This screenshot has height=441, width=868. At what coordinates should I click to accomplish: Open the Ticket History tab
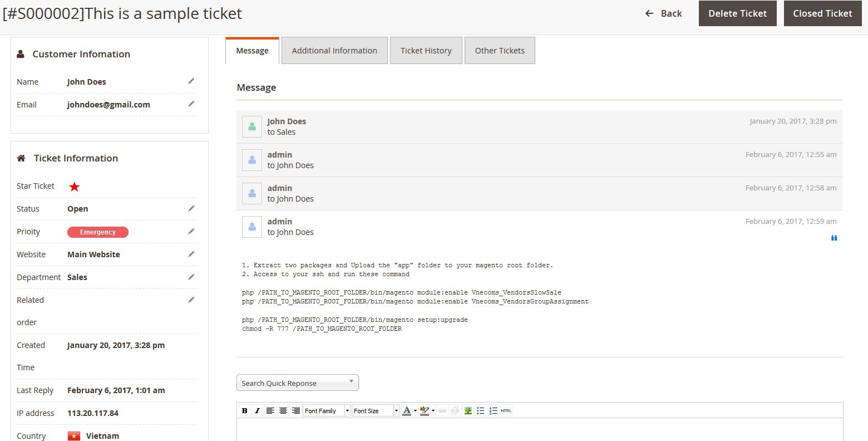(x=426, y=51)
